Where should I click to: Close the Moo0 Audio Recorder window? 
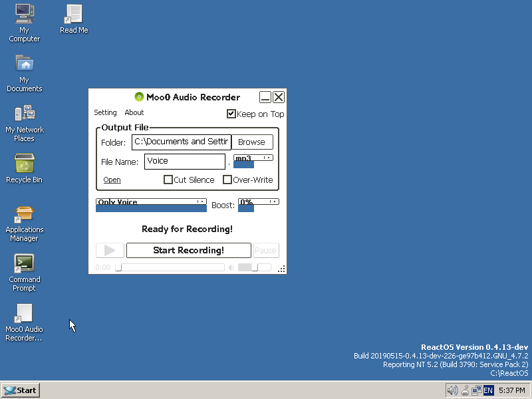(279, 97)
